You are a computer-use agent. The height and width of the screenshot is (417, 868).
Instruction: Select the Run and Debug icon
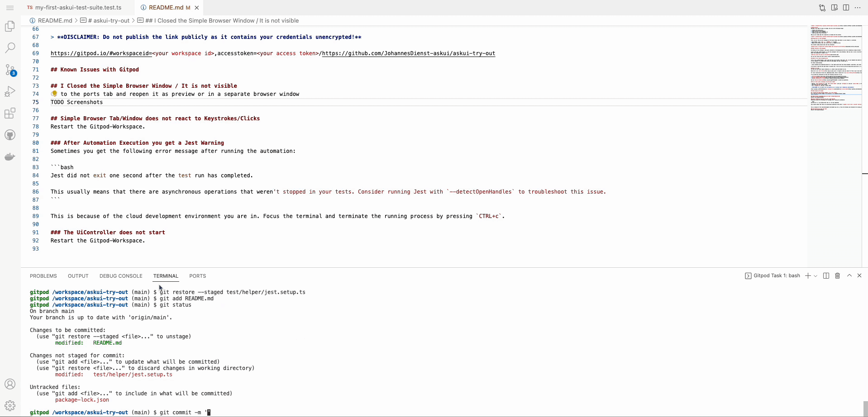(x=10, y=91)
